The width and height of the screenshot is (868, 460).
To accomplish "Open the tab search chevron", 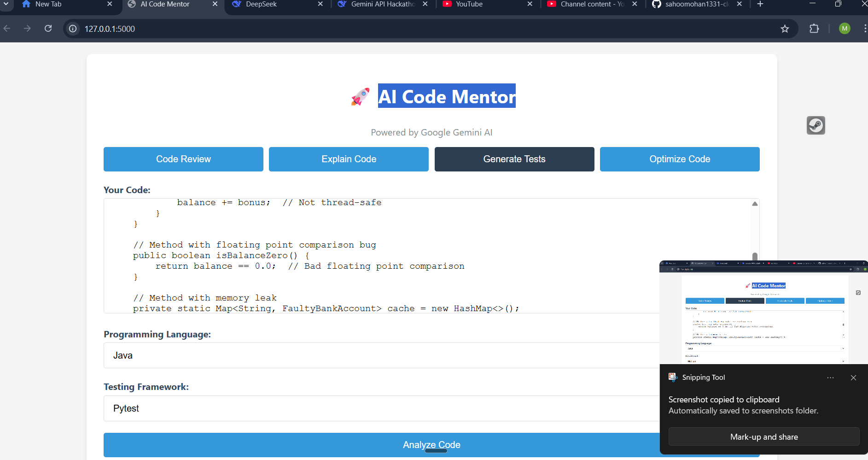I will 6,4.
